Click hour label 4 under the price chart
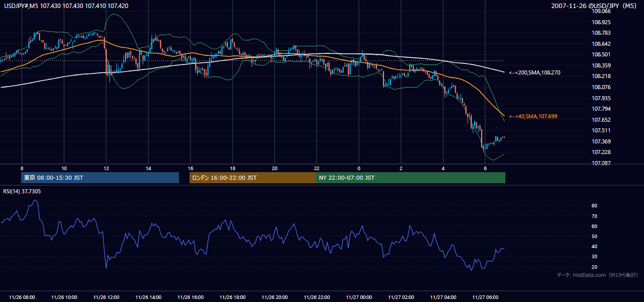Viewport: 644px width, 302px height. tap(443, 168)
